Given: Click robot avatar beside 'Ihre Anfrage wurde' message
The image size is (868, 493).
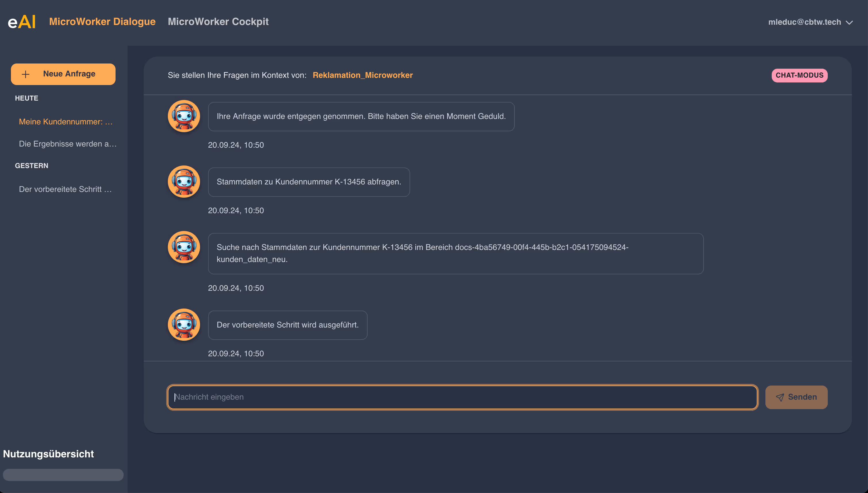Looking at the screenshot, I should click(184, 116).
